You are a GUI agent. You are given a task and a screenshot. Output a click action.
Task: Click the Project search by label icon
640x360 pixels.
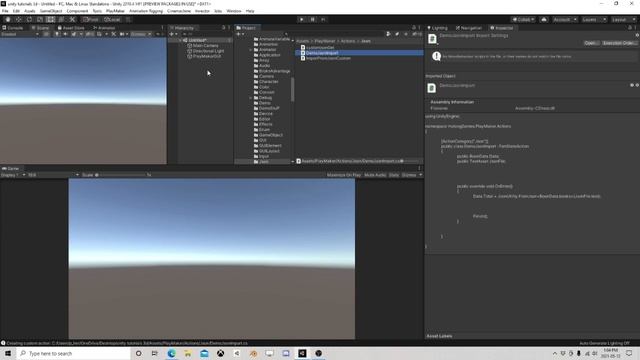(x=397, y=34)
